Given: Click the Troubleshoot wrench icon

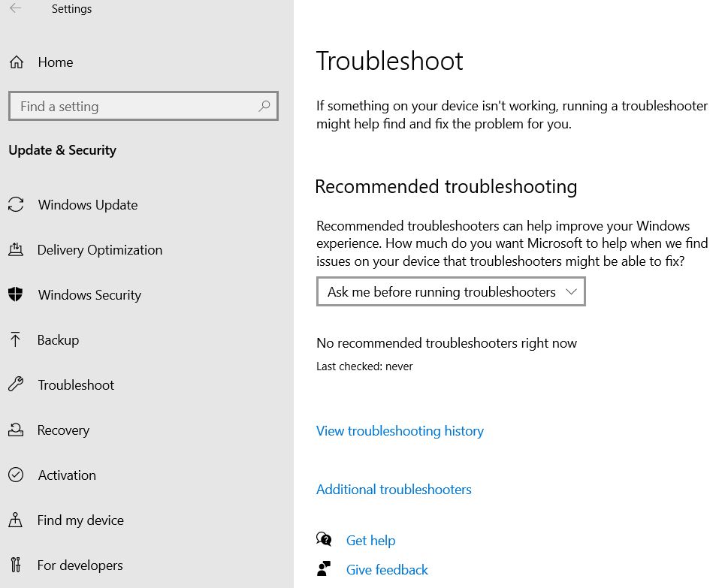Looking at the screenshot, I should pos(16,384).
